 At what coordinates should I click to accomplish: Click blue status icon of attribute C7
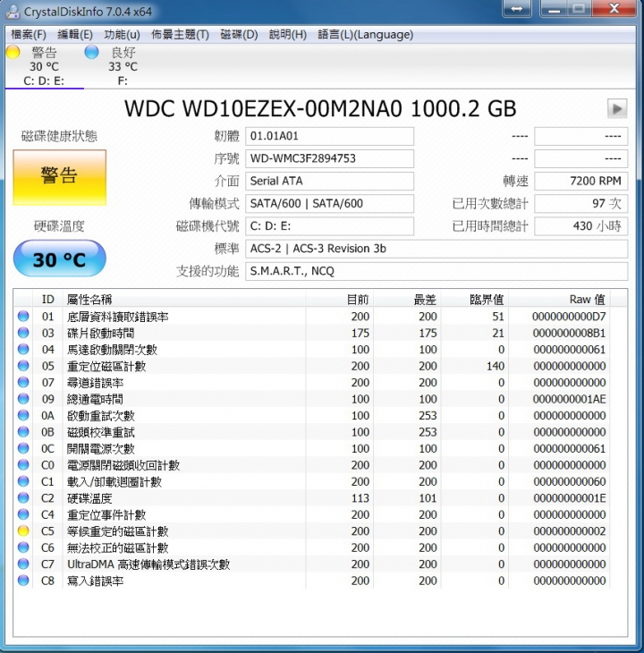[23, 564]
